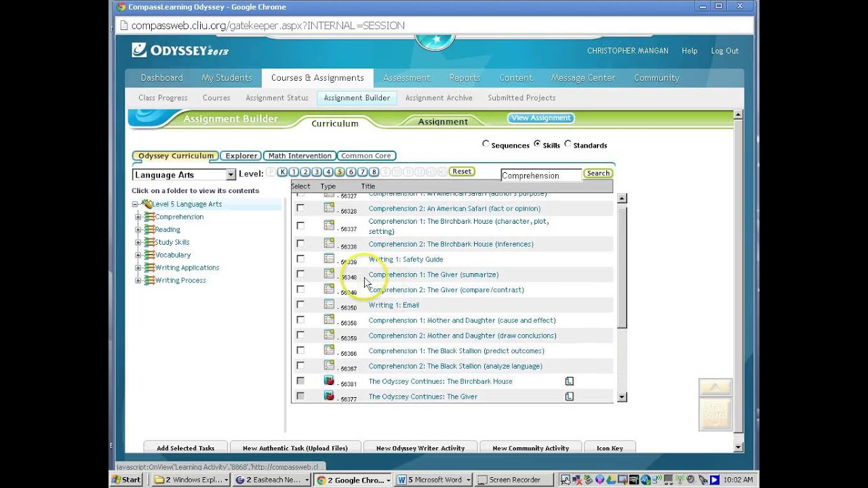This screenshot has width=868, height=488.
Task: Open the Assignment Archive sub-tab
Action: pos(439,98)
